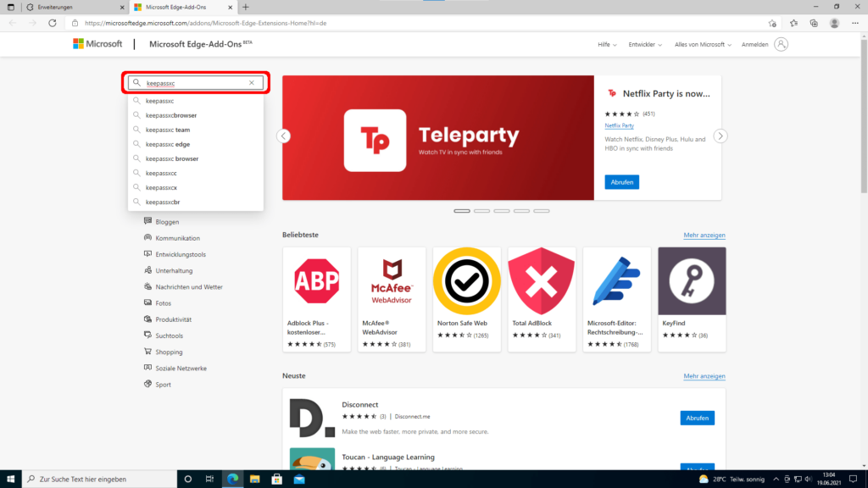
Task: Open the Adblock Plus extension card
Action: point(317,299)
